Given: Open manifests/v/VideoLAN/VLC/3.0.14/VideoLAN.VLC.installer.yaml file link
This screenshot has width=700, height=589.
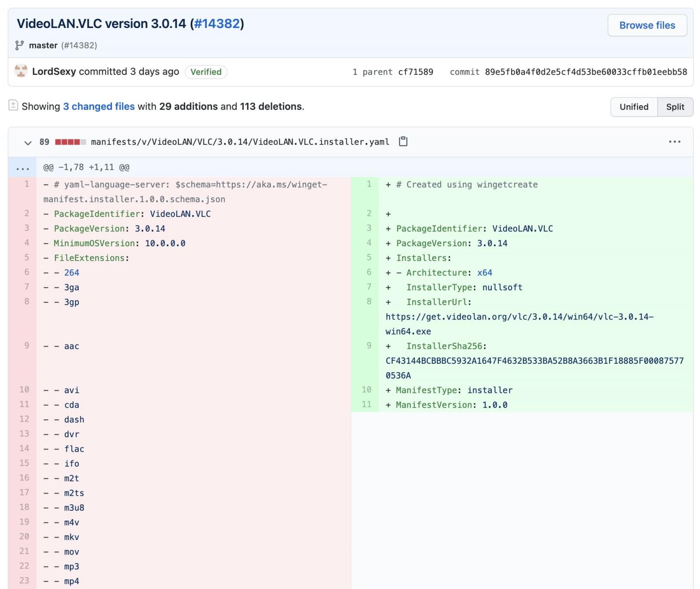Looking at the screenshot, I should (x=240, y=142).
